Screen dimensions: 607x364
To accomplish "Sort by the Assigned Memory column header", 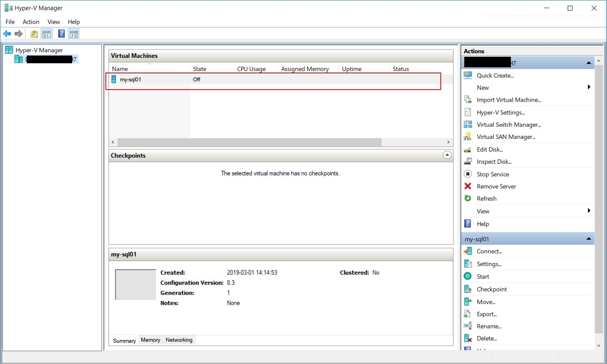I will point(308,69).
